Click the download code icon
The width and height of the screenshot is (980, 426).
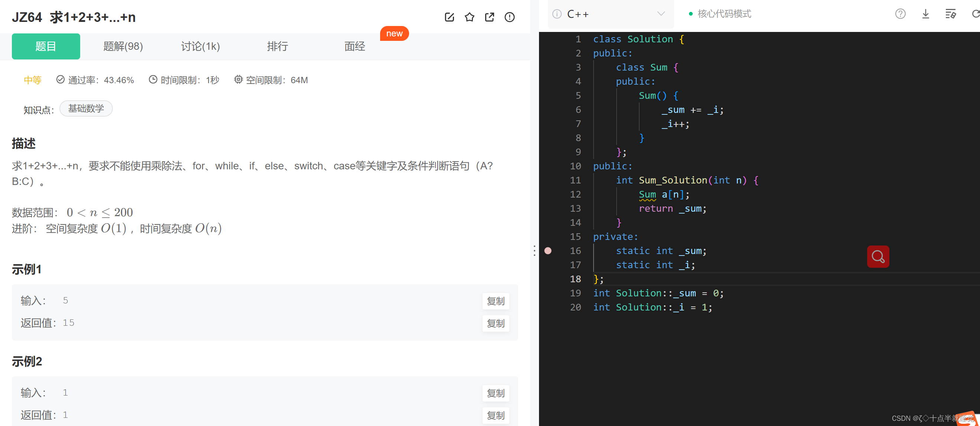(x=925, y=14)
